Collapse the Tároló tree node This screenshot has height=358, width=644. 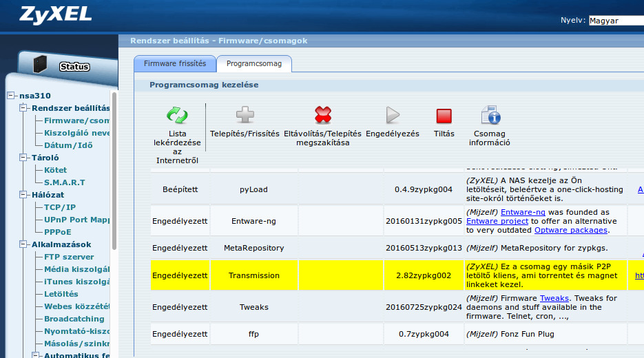pos(23,157)
